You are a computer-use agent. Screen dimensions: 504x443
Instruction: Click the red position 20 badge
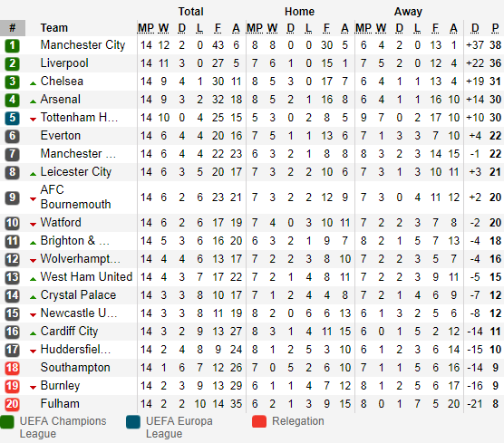point(12,404)
